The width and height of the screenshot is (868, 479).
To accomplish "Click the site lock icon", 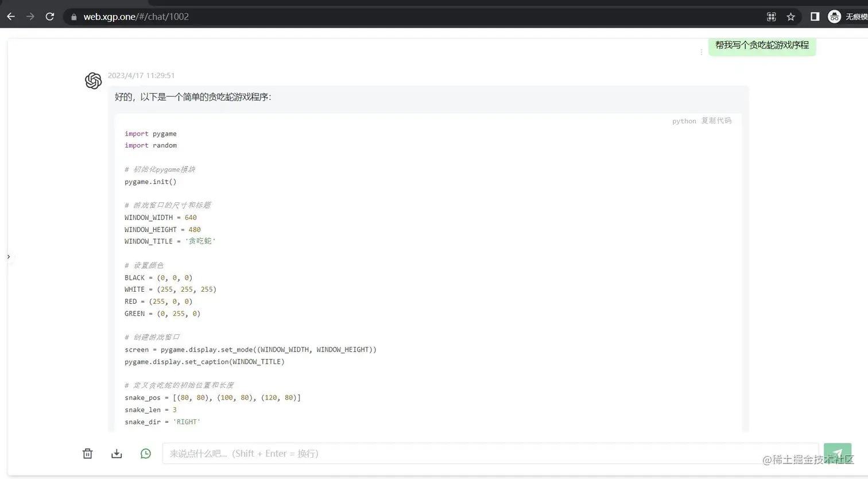I will click(x=73, y=17).
